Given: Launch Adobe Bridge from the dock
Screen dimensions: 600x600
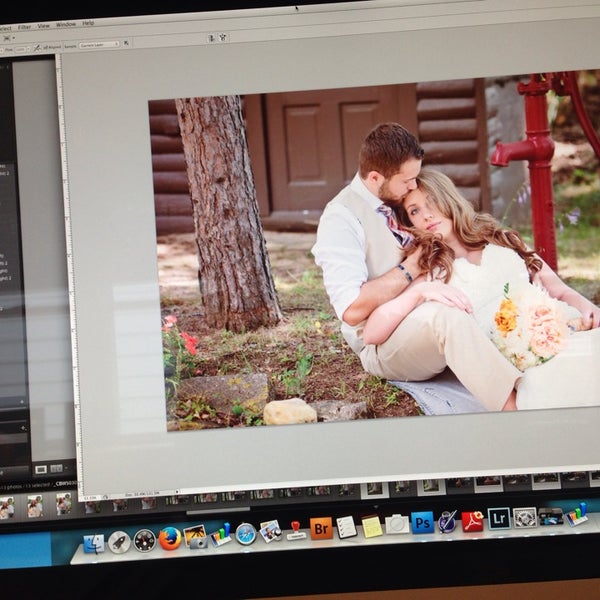Looking at the screenshot, I should click(x=321, y=528).
